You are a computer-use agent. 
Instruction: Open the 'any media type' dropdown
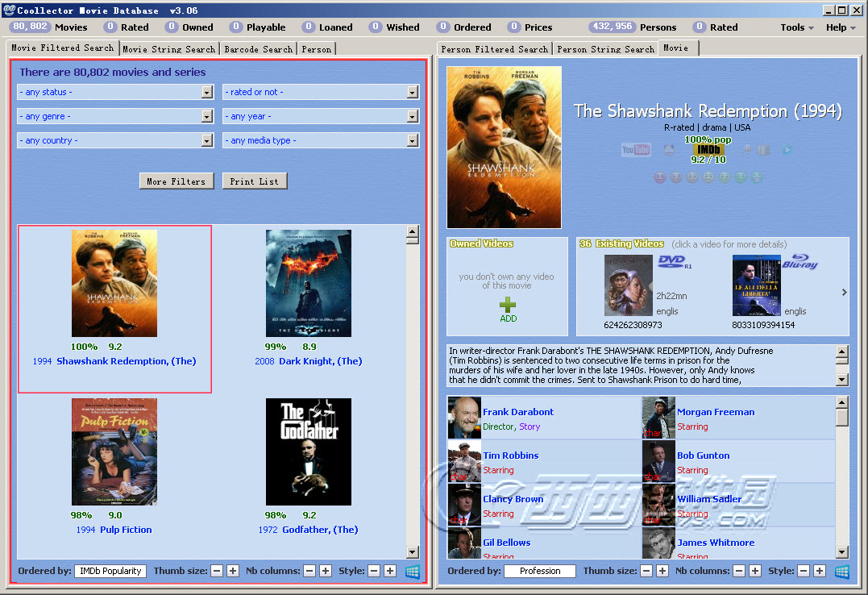321,141
